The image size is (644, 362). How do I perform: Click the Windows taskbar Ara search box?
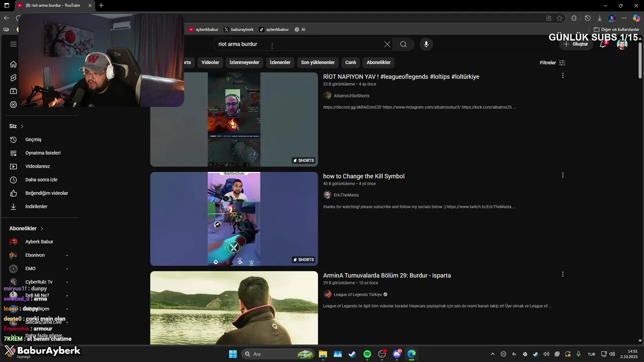point(278,354)
